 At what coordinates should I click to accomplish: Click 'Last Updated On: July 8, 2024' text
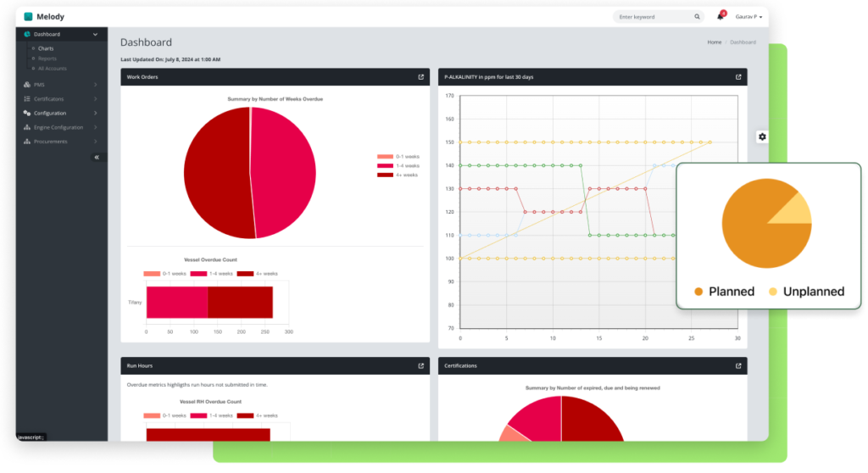click(x=170, y=59)
